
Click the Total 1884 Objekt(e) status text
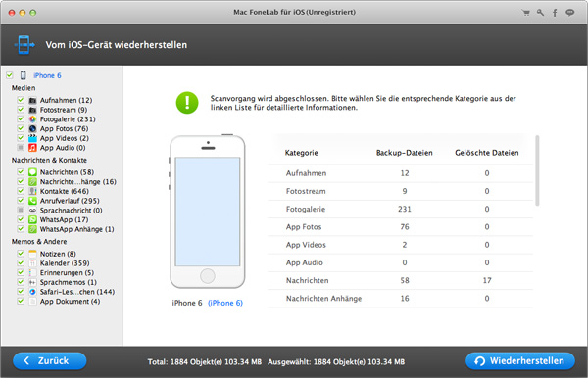click(x=205, y=362)
